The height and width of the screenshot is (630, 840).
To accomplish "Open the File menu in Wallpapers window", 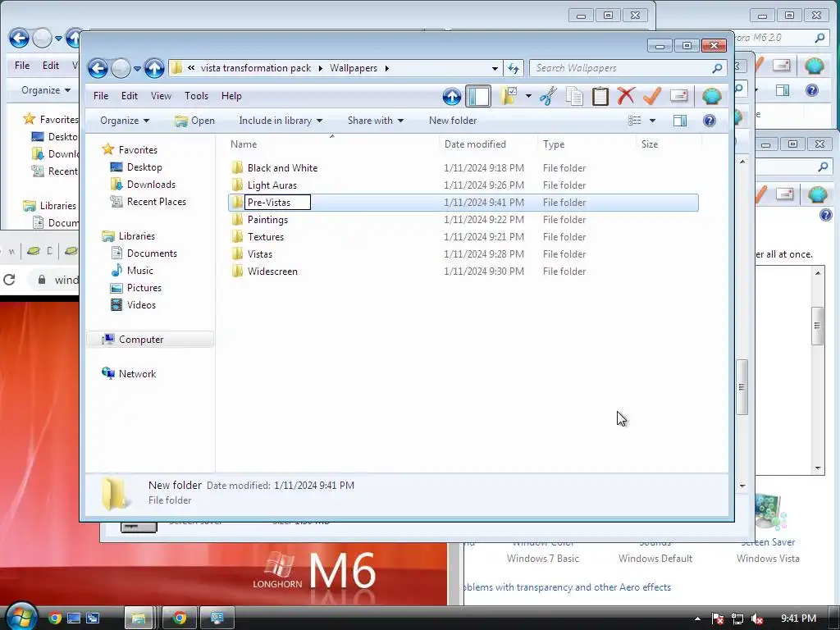I will pyautogui.click(x=101, y=96).
